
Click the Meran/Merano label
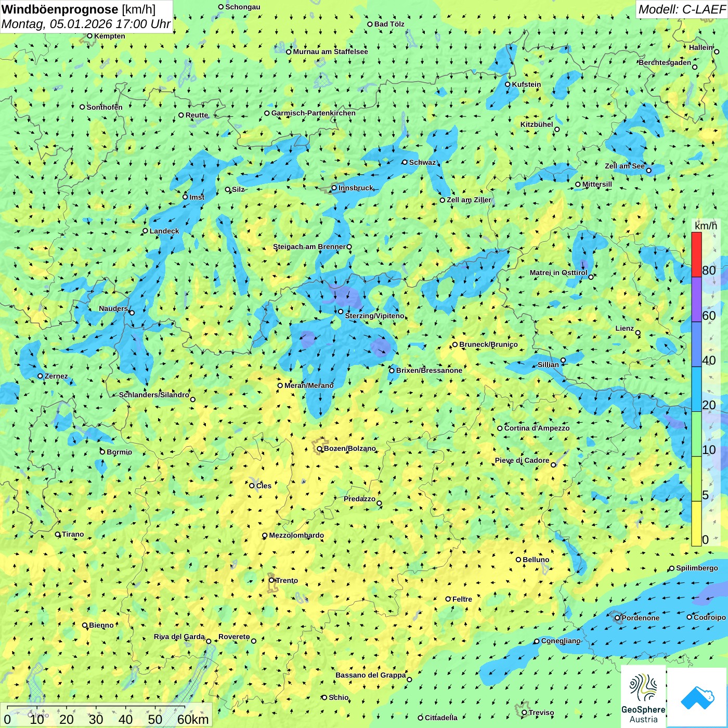(309, 385)
